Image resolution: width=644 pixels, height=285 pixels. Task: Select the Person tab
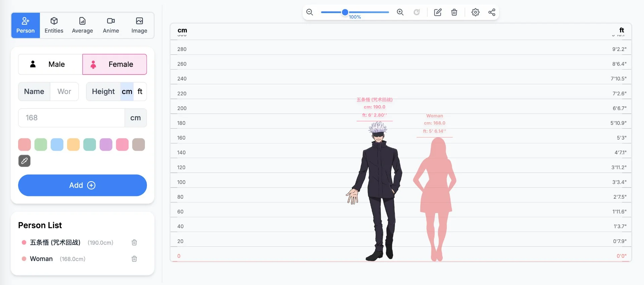pos(25,26)
